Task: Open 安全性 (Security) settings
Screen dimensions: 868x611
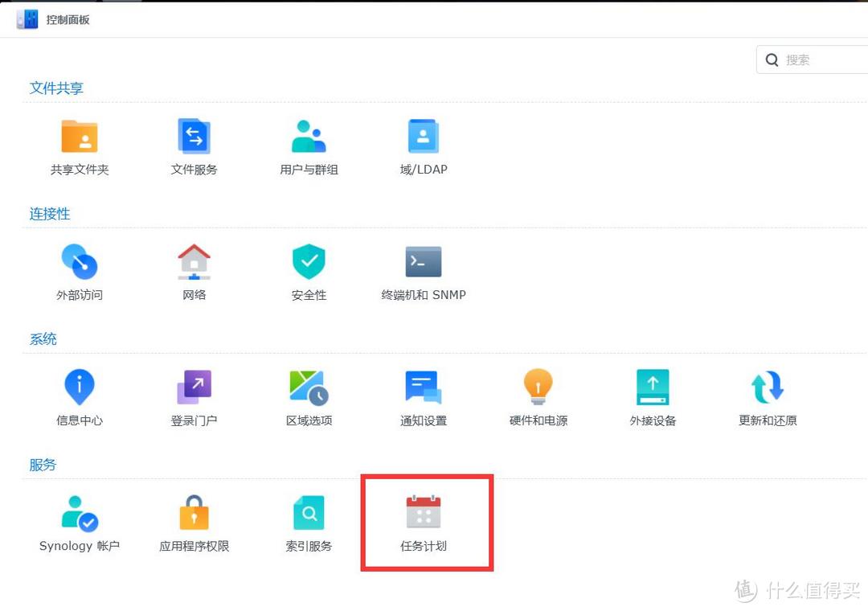Action: click(309, 271)
